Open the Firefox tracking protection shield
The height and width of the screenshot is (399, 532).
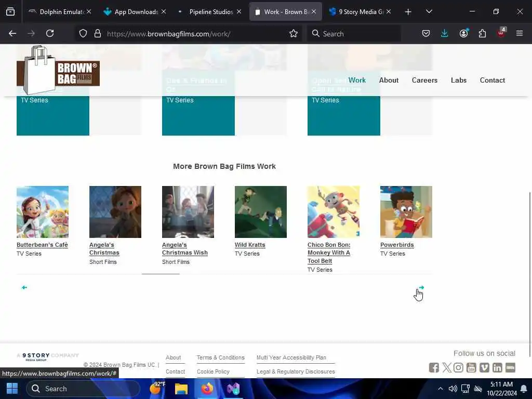coord(83,33)
